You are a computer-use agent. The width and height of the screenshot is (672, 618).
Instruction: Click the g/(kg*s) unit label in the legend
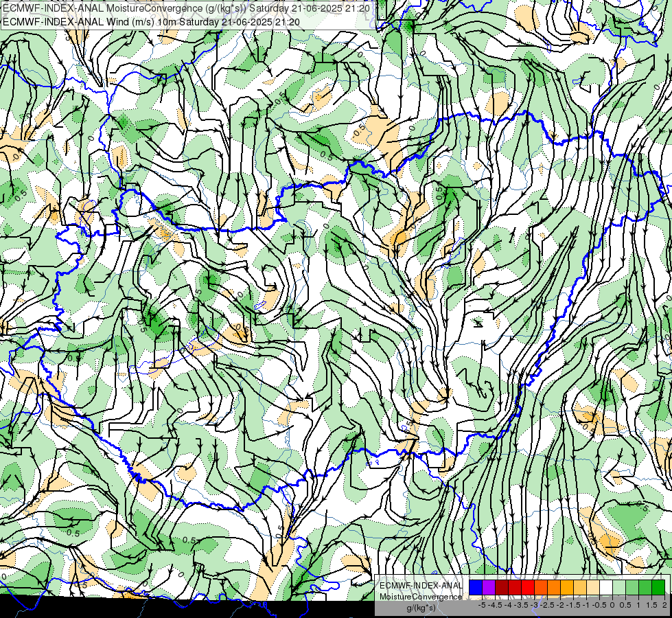click(x=421, y=608)
